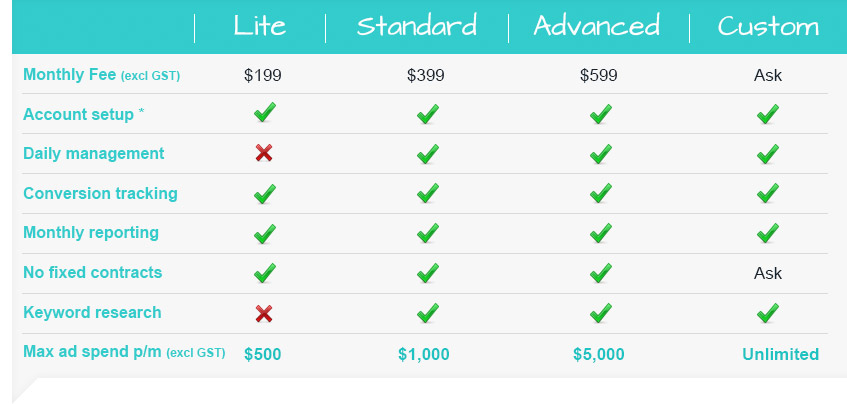
Task: Click the Unlimited max ad spend value
Action: (x=781, y=354)
